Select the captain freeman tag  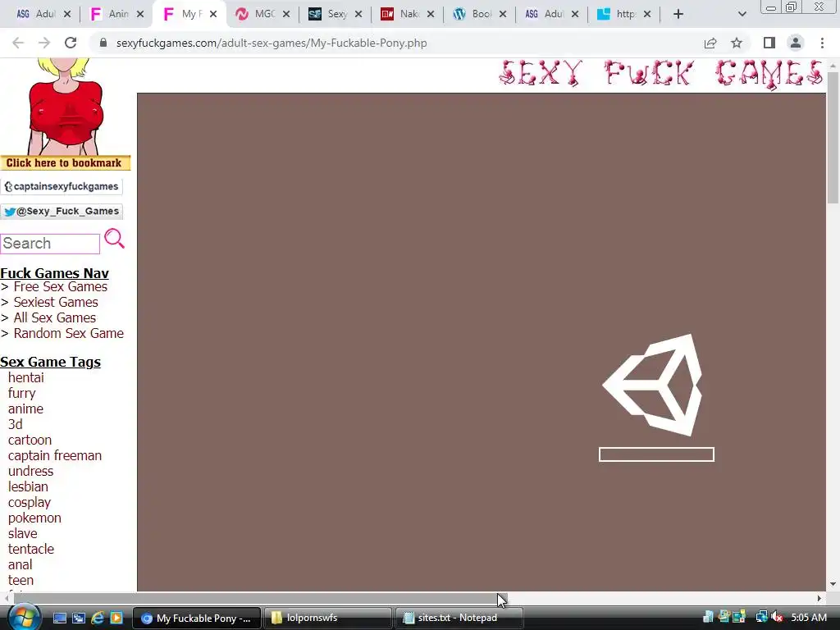click(x=55, y=455)
